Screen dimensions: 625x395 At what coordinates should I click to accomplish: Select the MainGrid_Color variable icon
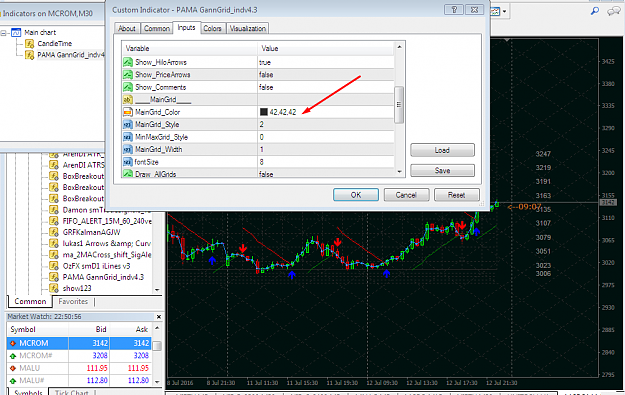pyautogui.click(x=128, y=112)
